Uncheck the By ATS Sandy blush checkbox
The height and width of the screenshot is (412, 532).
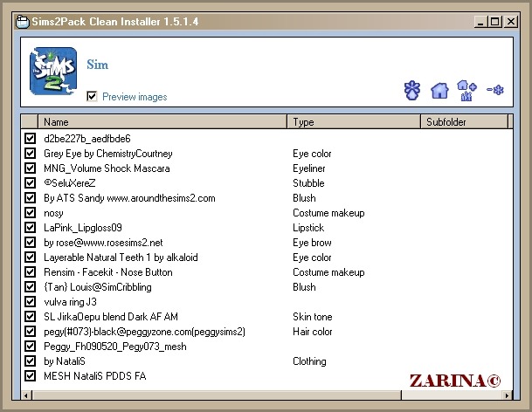(31, 197)
